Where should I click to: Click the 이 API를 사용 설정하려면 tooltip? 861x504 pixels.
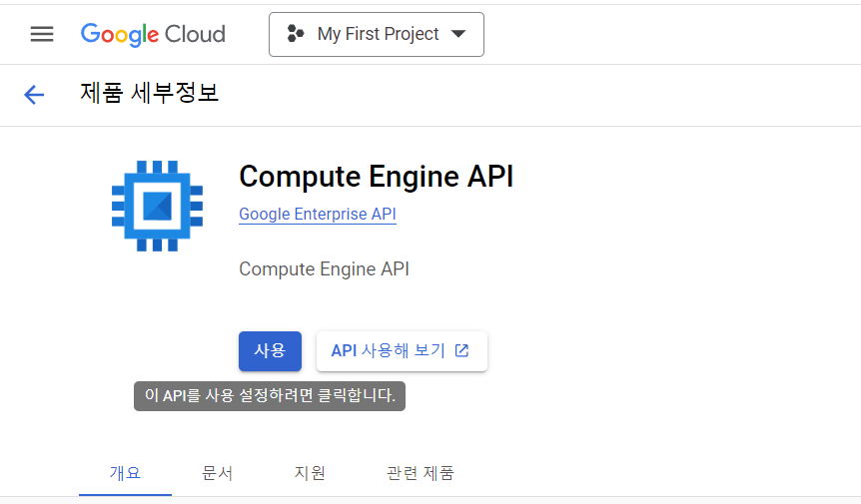point(270,396)
